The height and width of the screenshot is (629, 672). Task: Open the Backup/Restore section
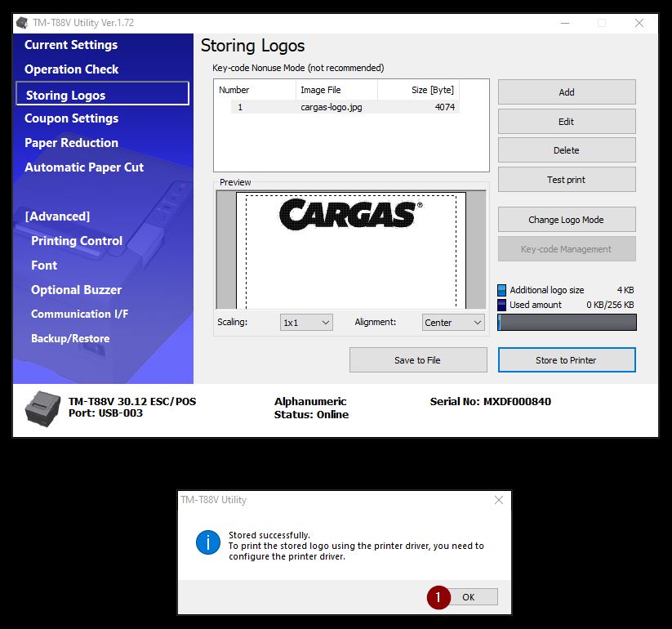(70, 339)
